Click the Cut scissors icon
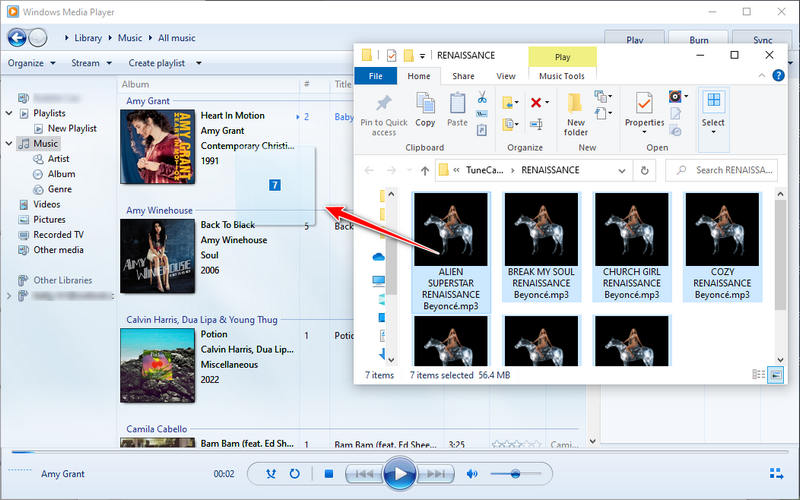Image resolution: width=800 pixels, height=500 pixels. pos(481,98)
